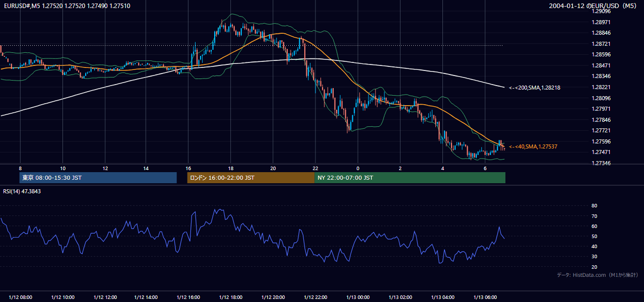Click hour label 8 under price chart
Screen dimensions: 644x302
(x=20, y=168)
